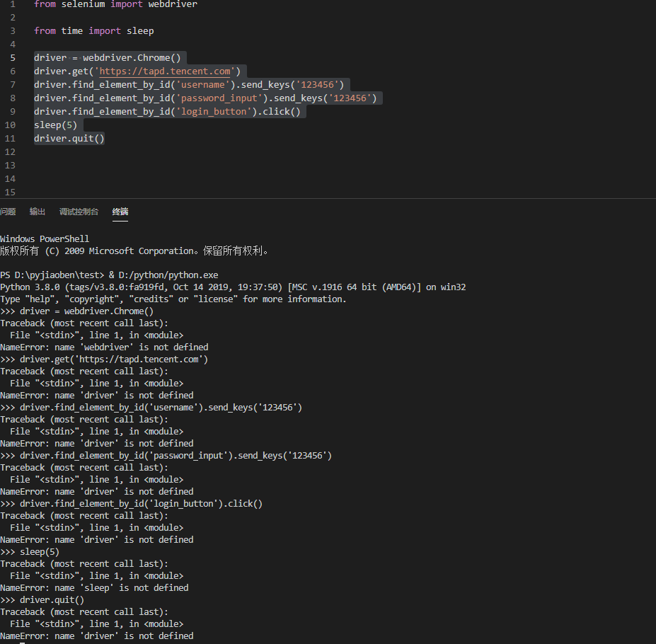Click 'driver.quit()' on editor line 11

pos(69,138)
